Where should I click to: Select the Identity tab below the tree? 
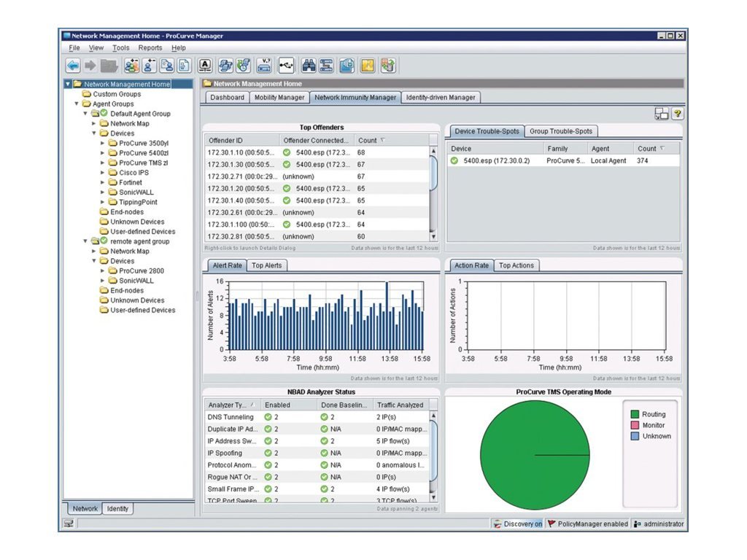tap(117, 508)
